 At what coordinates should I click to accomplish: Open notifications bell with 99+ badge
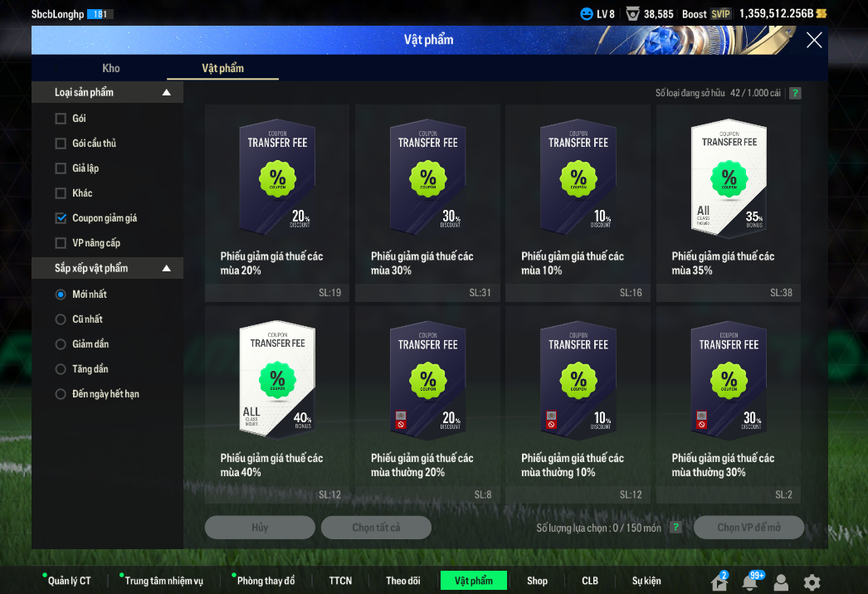749,582
